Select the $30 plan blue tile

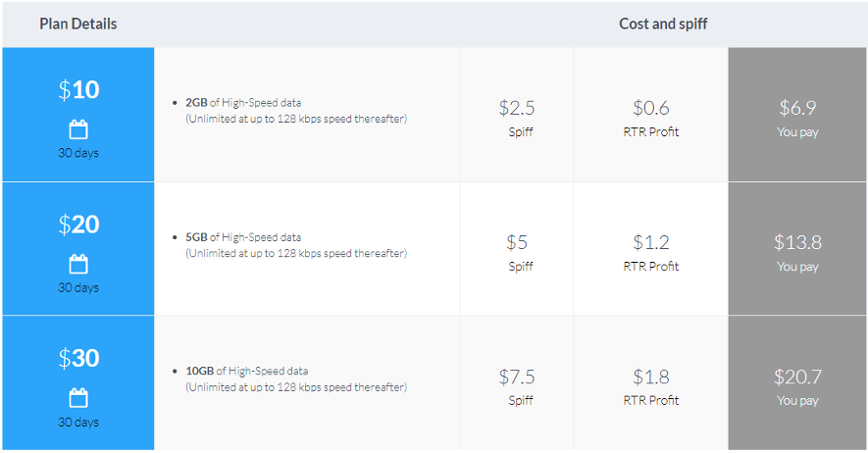click(78, 382)
